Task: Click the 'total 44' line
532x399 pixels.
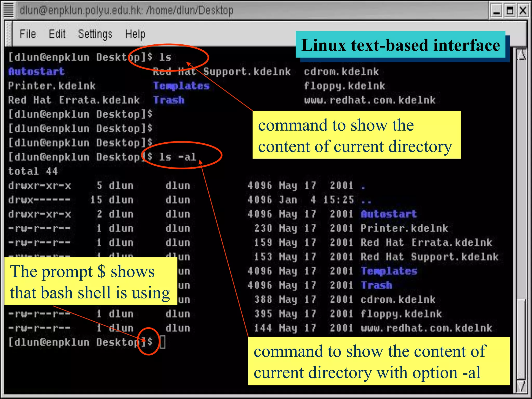Action: pyautogui.click(x=33, y=171)
